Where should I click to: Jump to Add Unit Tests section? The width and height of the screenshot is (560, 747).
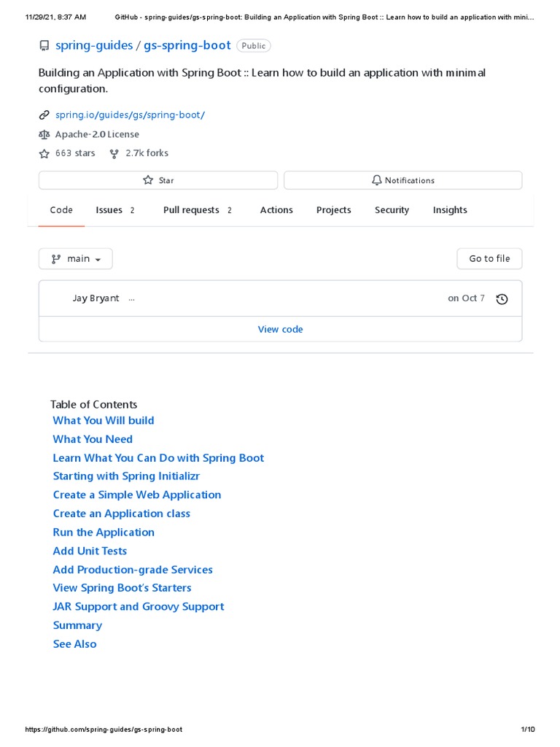point(90,551)
